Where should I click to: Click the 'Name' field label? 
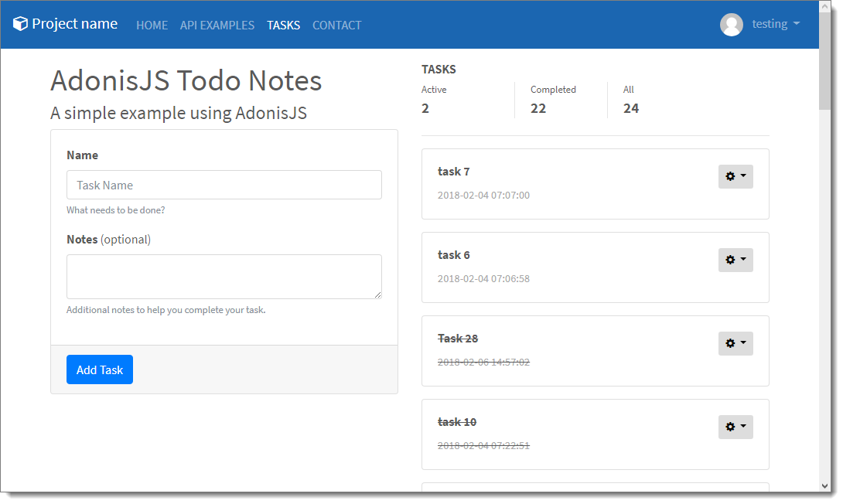[x=82, y=155]
